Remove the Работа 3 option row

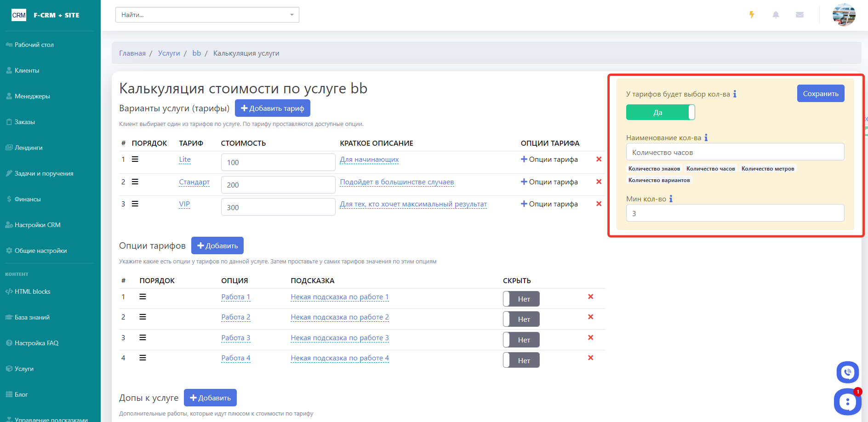(590, 337)
